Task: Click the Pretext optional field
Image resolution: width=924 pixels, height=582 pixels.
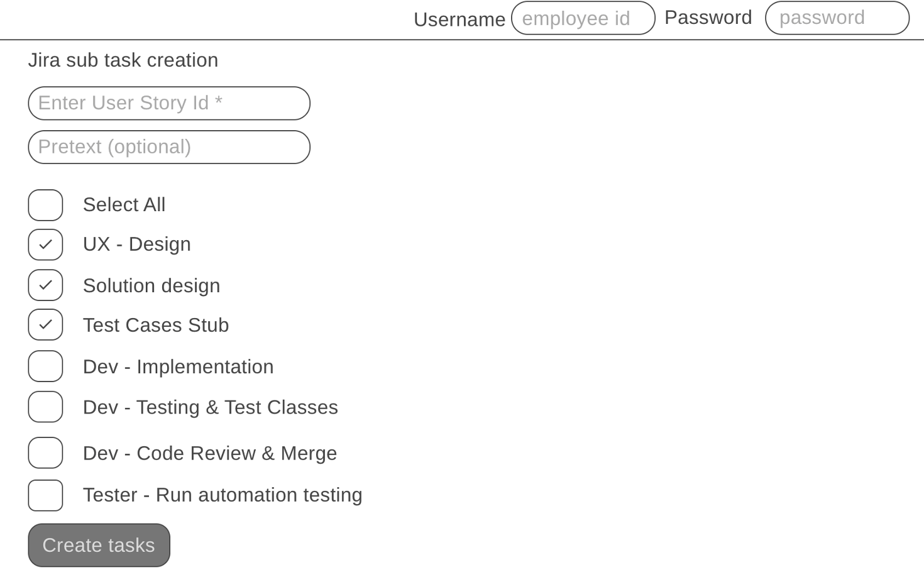Action: coord(168,146)
